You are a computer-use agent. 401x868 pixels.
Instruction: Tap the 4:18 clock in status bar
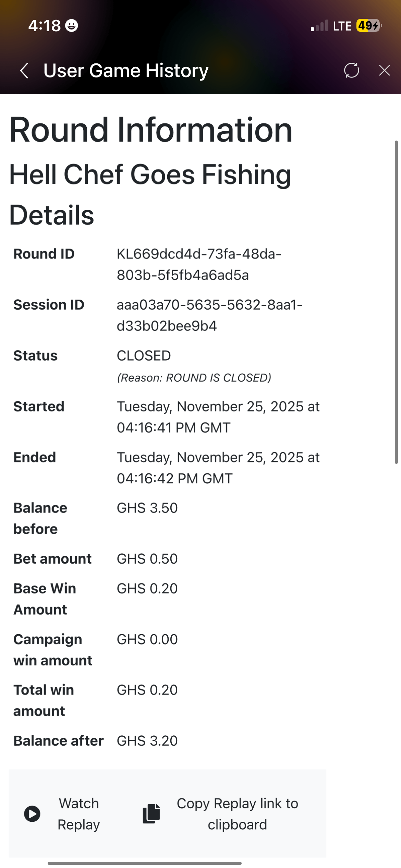point(45,26)
